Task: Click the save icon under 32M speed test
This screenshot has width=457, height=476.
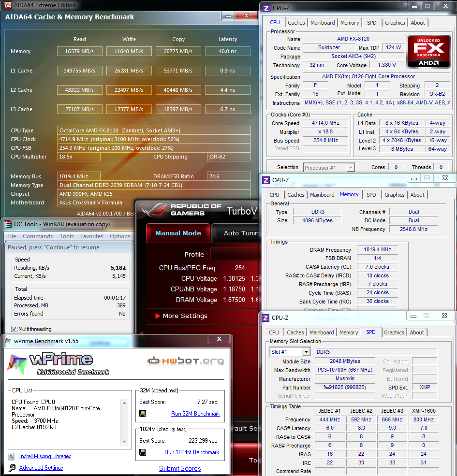Action: [x=143, y=414]
